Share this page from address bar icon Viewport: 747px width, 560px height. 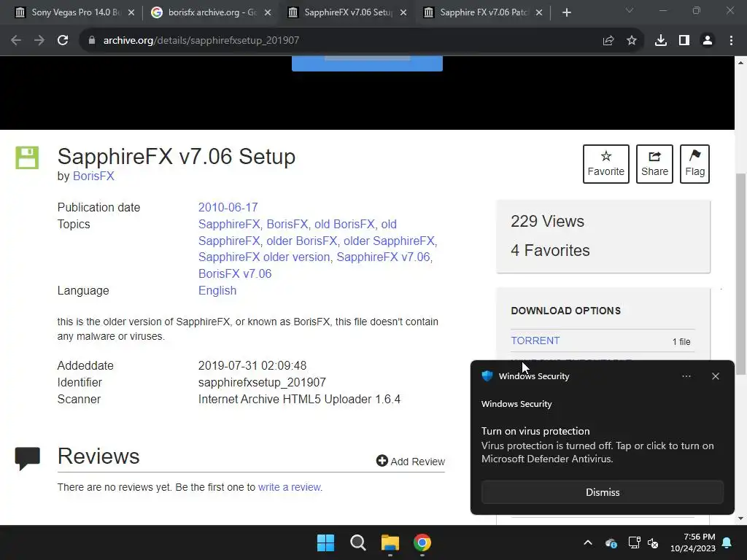608,41
